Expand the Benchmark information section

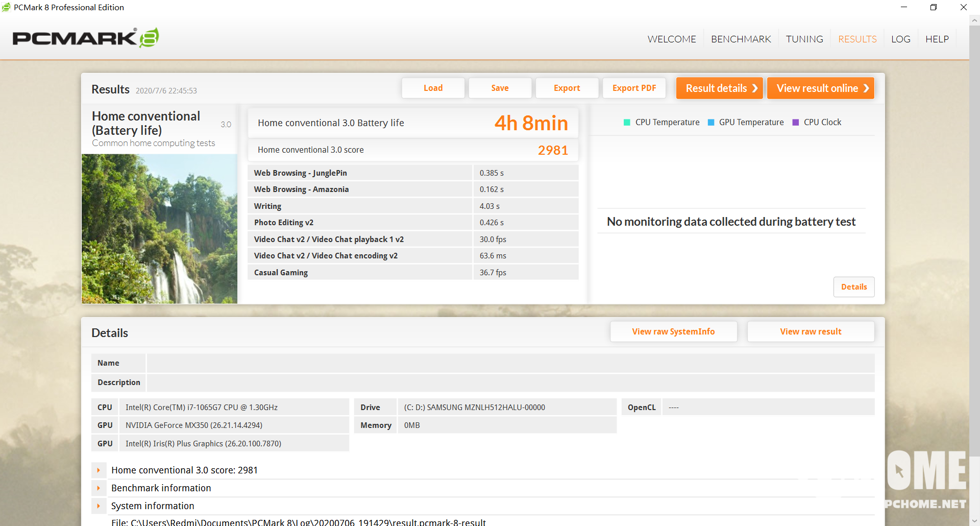coord(99,488)
